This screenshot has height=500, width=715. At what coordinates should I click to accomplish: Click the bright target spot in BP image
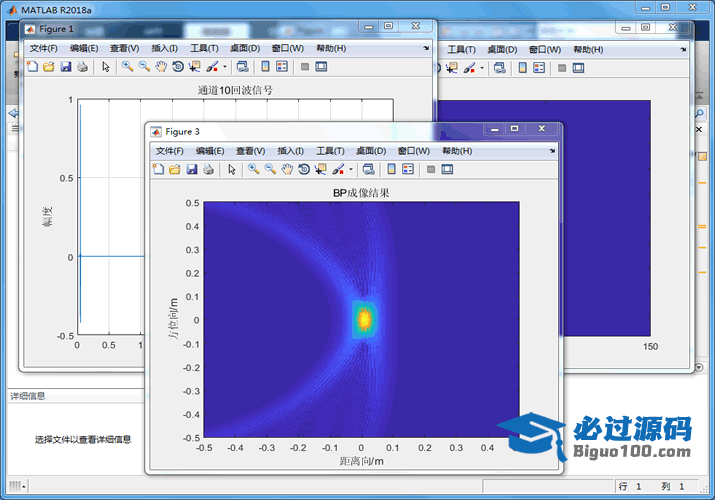point(364,319)
